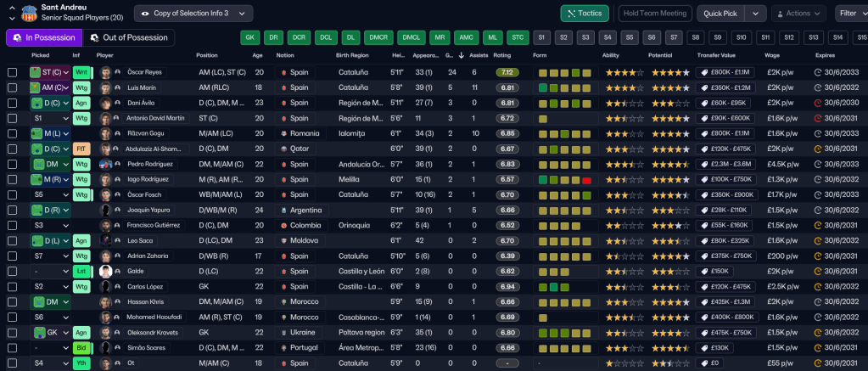The height and width of the screenshot is (371, 868).
Task: Click red contract expiry icon for Dani Ávila
Action: (x=817, y=103)
